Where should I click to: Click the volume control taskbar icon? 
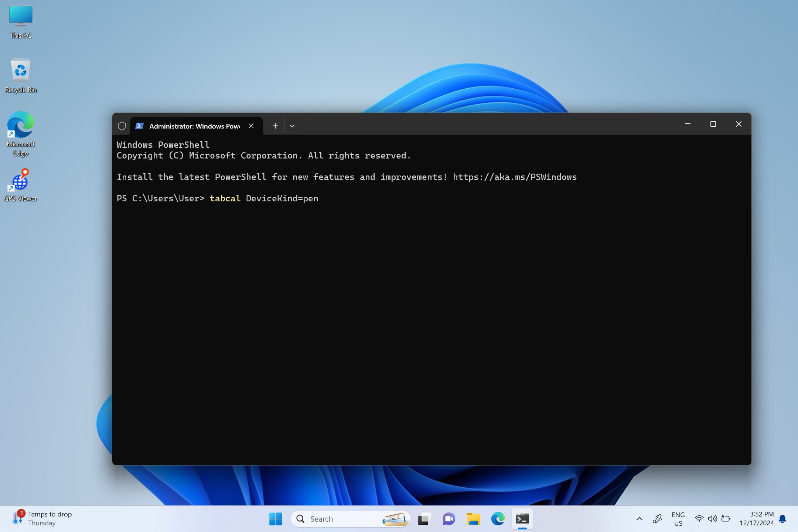point(712,518)
